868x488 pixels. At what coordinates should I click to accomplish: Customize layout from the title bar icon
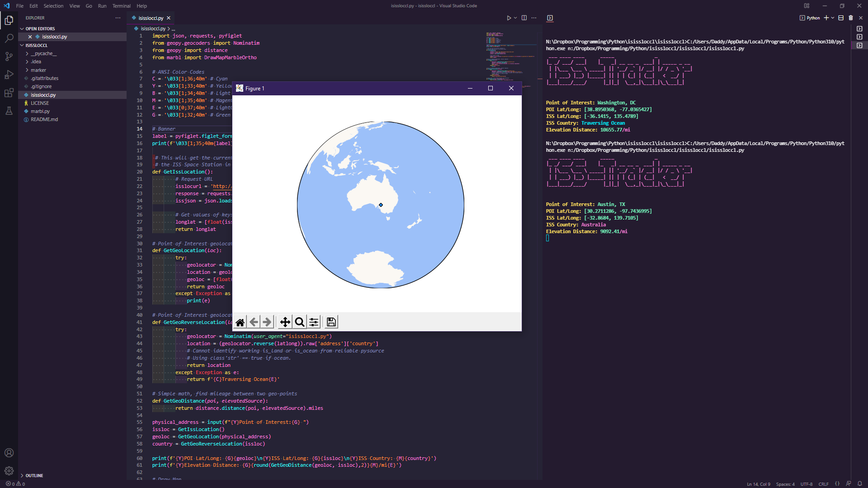click(x=807, y=6)
